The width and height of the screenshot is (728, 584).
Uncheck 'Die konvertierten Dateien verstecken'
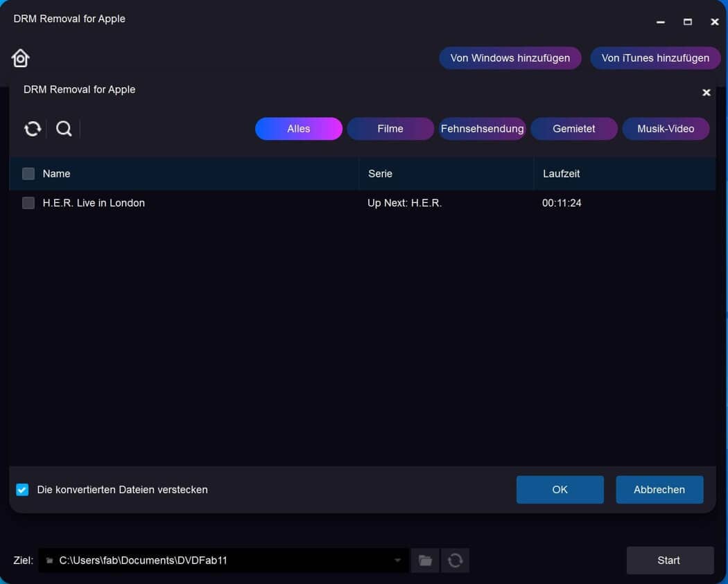[x=23, y=490]
